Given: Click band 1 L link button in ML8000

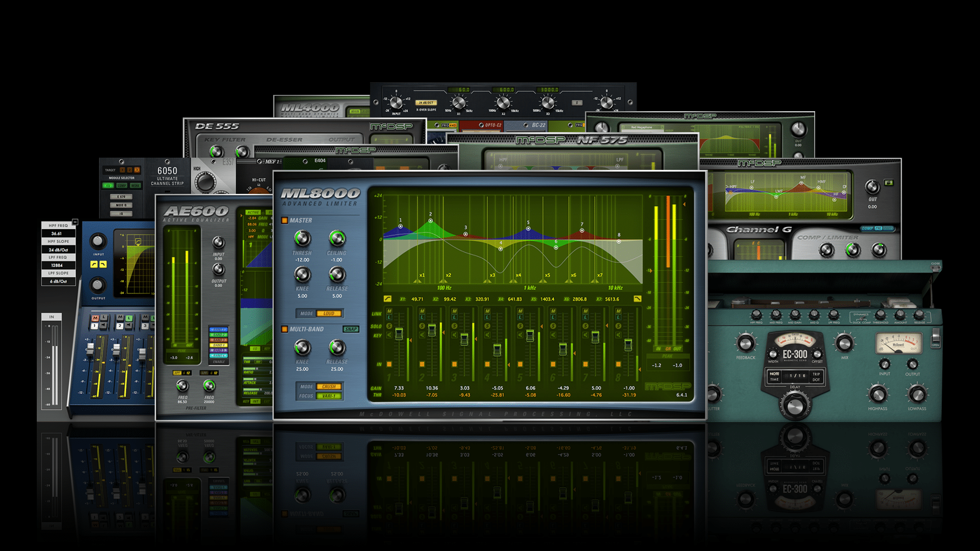Looking at the screenshot, I should (389, 317).
